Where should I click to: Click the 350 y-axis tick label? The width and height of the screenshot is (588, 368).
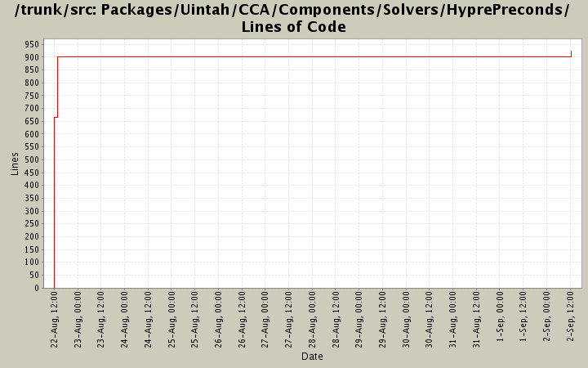click(x=32, y=198)
